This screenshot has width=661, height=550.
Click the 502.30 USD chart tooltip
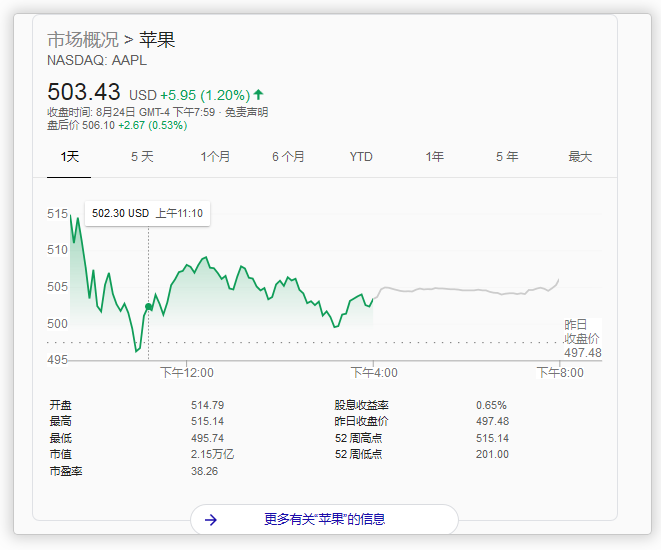(x=148, y=213)
